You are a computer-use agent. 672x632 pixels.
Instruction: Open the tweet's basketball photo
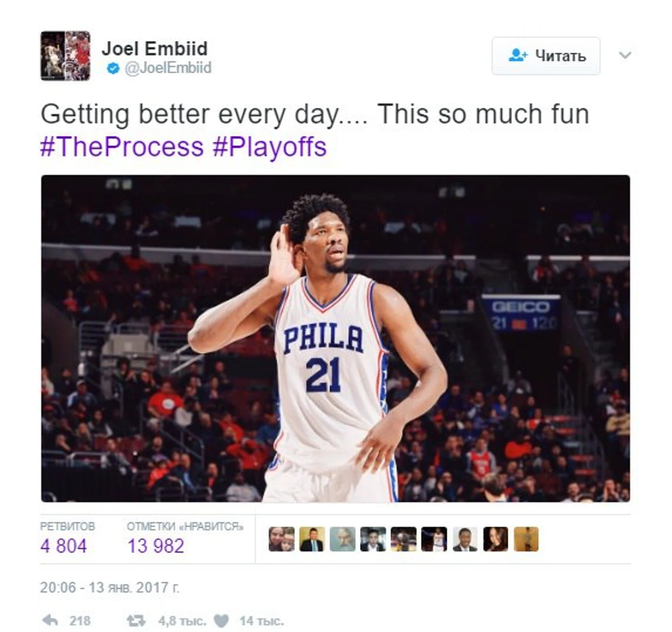click(x=335, y=338)
